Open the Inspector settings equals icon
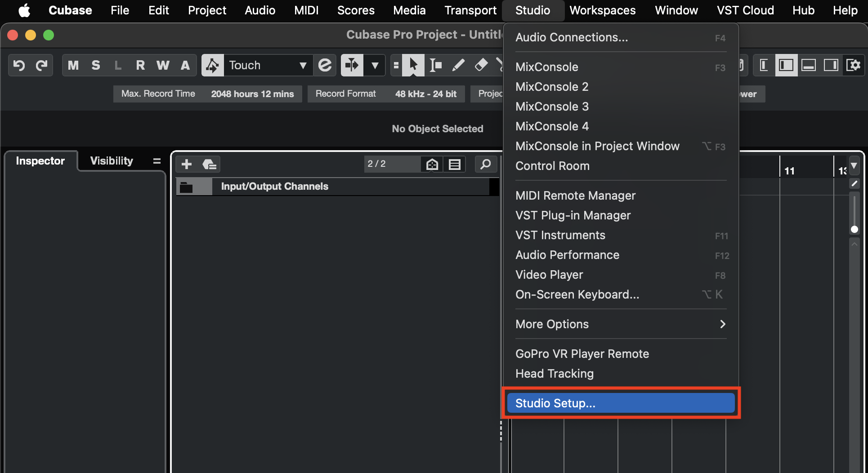868x473 pixels. tap(157, 161)
